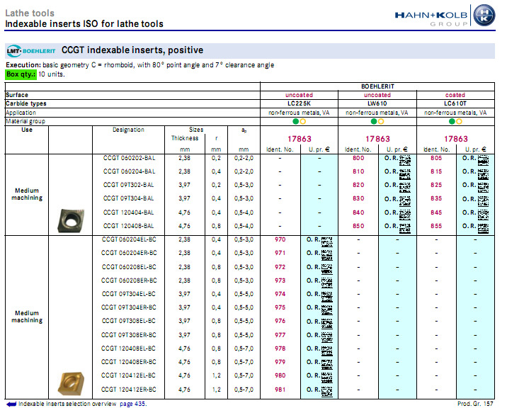Click designation 'CCGT 060204EL-BC'
Image resolution: width=507 pixels, height=420 pixels.
129,239
